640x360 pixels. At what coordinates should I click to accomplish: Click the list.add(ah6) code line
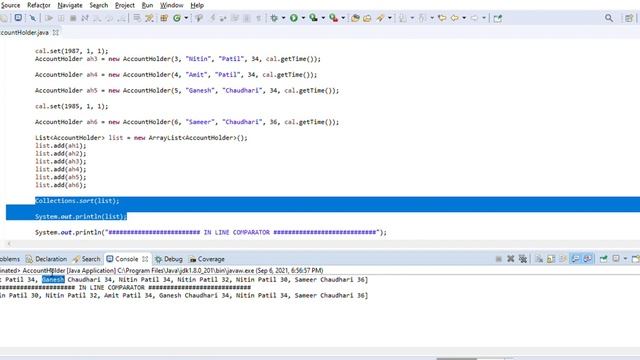click(60, 185)
